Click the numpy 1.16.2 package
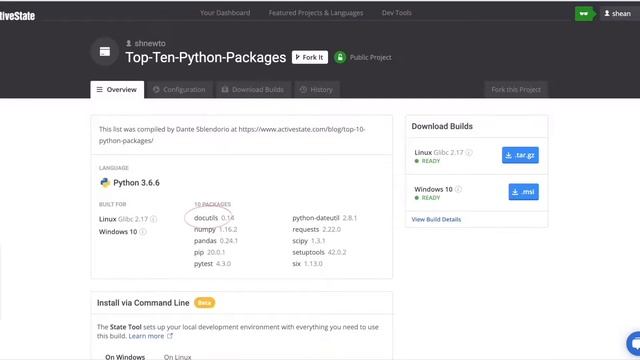640x360 pixels. coord(216,229)
